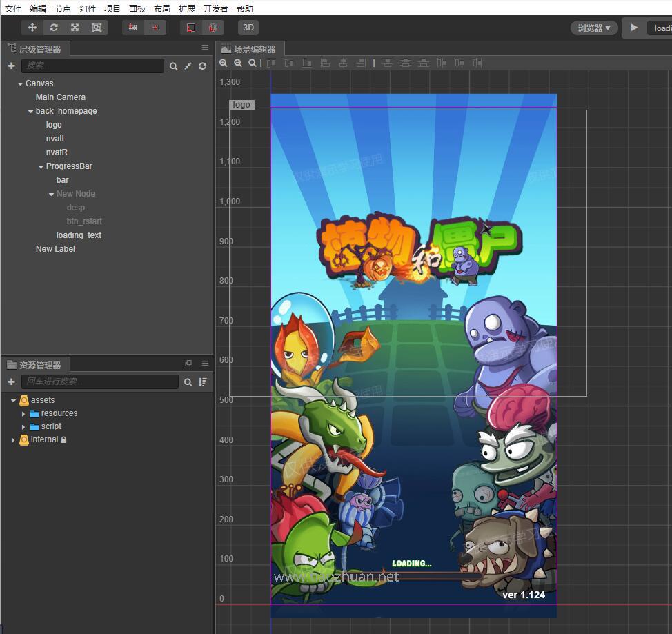Open the hierarchy panel options menu

point(206,48)
